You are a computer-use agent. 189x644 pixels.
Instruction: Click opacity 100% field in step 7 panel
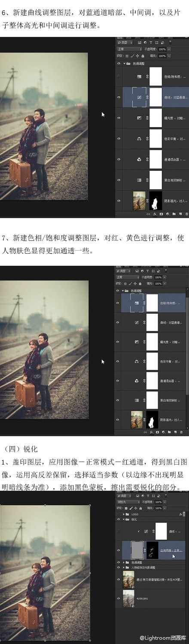click(158, 277)
